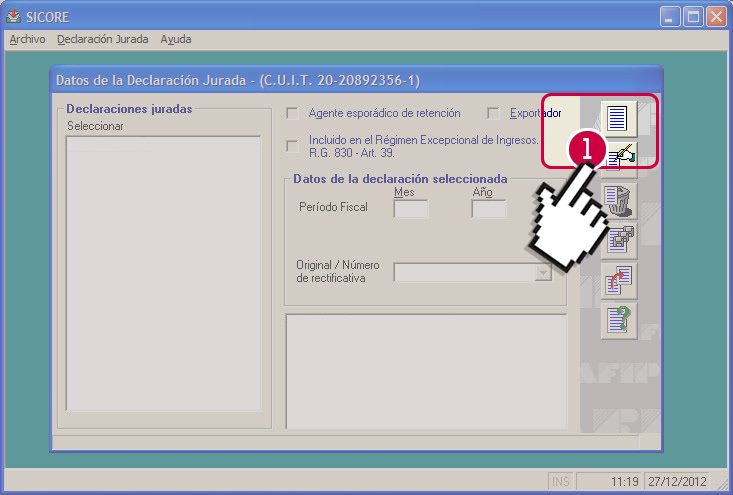The image size is (733, 495).
Task: Click the new declaration document icon
Action: (x=618, y=119)
